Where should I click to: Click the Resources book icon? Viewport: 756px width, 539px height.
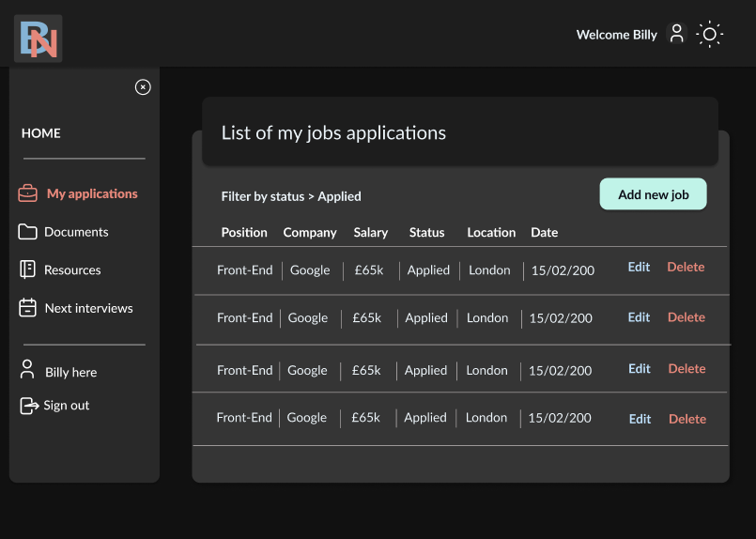28,269
